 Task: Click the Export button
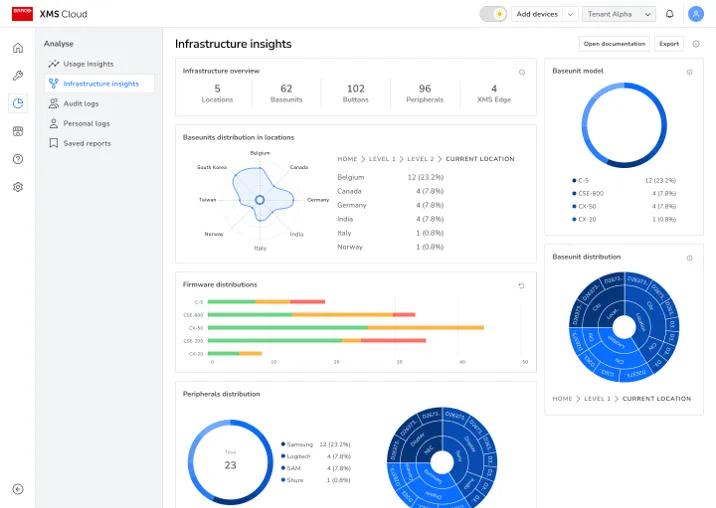[x=668, y=44]
